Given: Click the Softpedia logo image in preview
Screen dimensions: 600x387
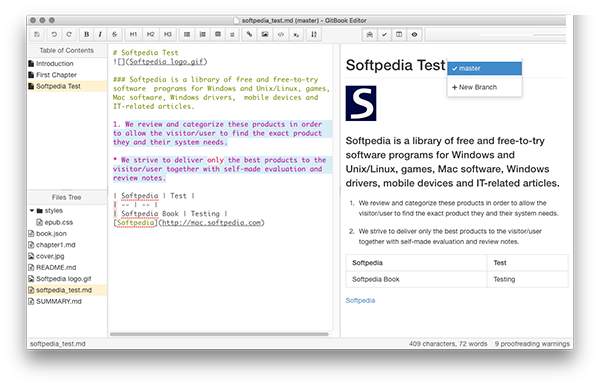Looking at the screenshot, I should pyautogui.click(x=361, y=103).
